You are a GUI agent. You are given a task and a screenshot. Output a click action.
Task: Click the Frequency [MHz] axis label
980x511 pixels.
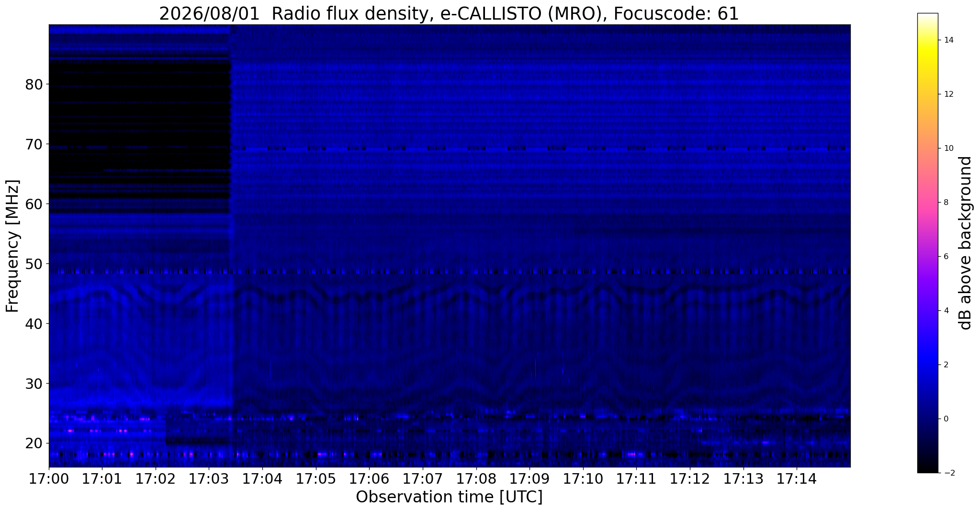pos(12,246)
